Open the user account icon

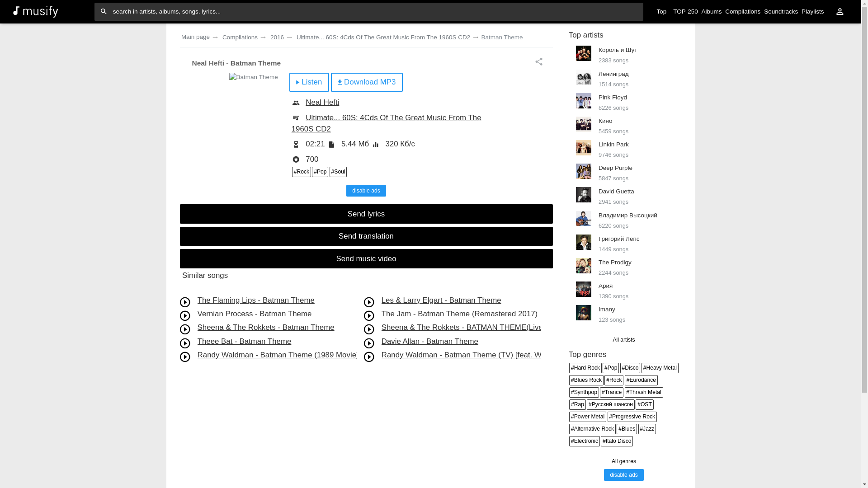pyautogui.click(x=840, y=12)
